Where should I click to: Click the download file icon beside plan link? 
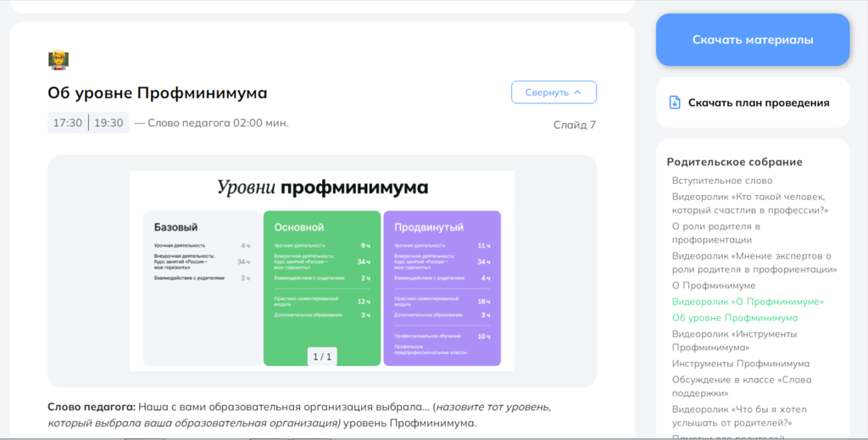[x=675, y=103]
